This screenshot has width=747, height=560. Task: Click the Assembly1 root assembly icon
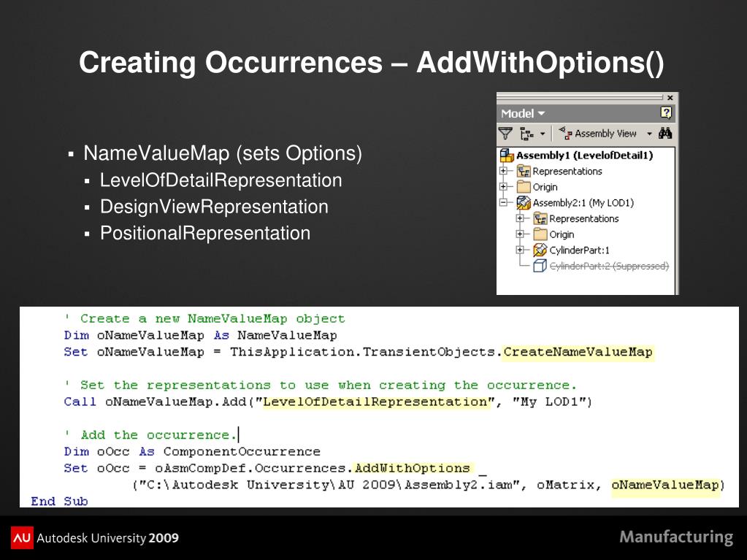click(507, 156)
